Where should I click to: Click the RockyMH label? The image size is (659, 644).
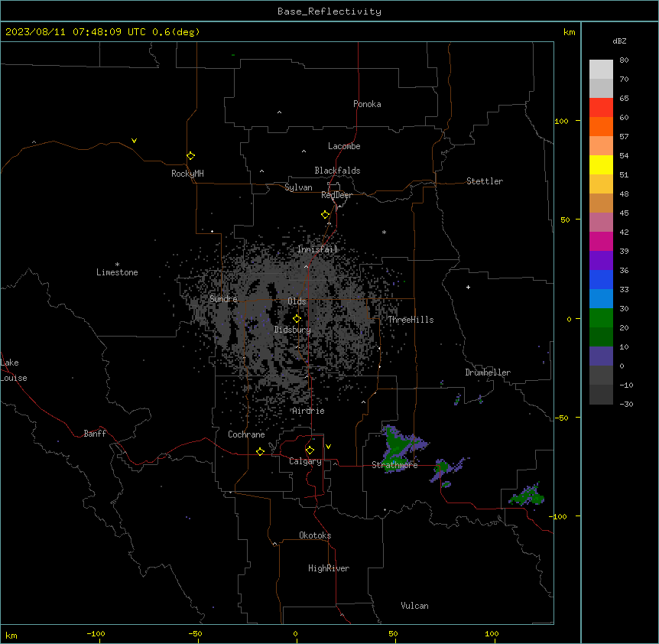coord(187,174)
